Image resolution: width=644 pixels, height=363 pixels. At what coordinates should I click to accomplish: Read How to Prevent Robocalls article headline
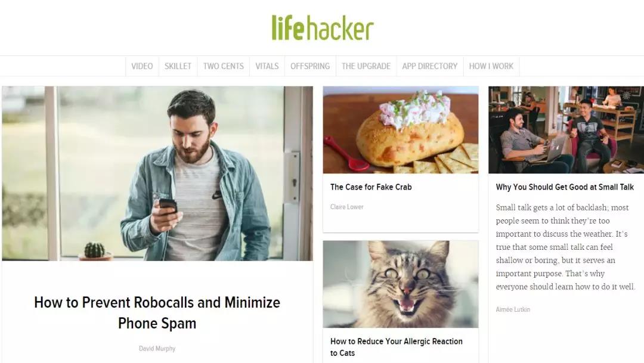click(157, 313)
